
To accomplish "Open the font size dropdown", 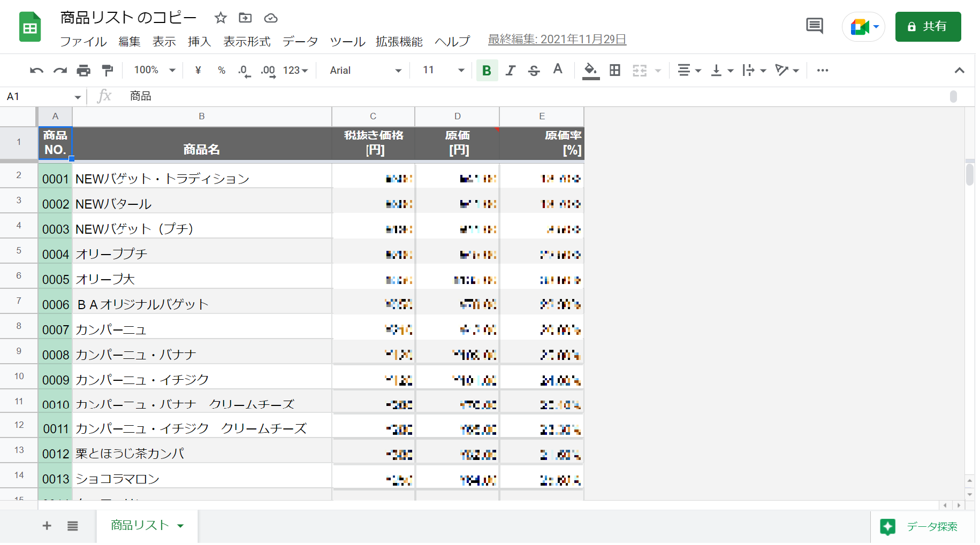I will (x=443, y=71).
